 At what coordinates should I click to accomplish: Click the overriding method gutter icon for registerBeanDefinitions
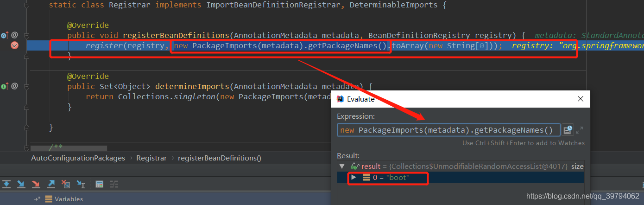point(5,35)
